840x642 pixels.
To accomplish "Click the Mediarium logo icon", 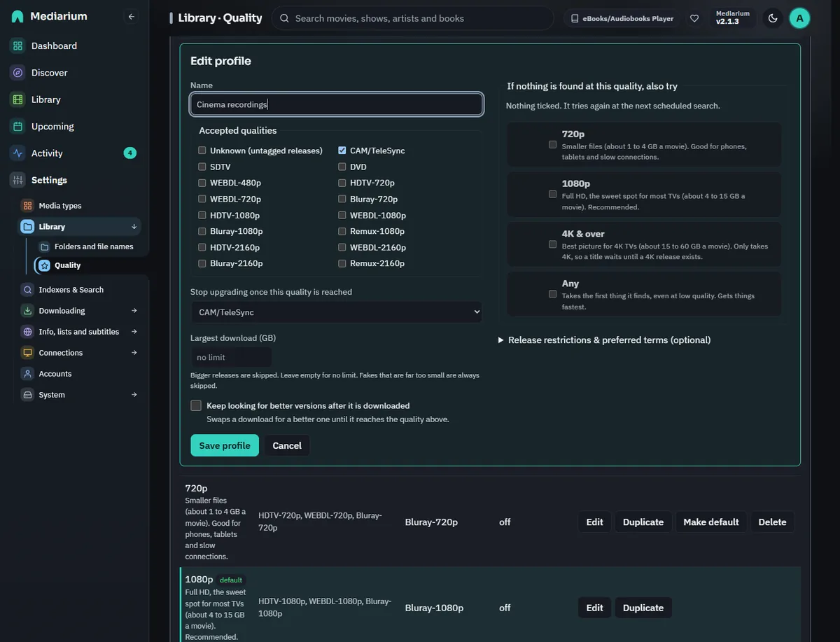I will click(17, 16).
